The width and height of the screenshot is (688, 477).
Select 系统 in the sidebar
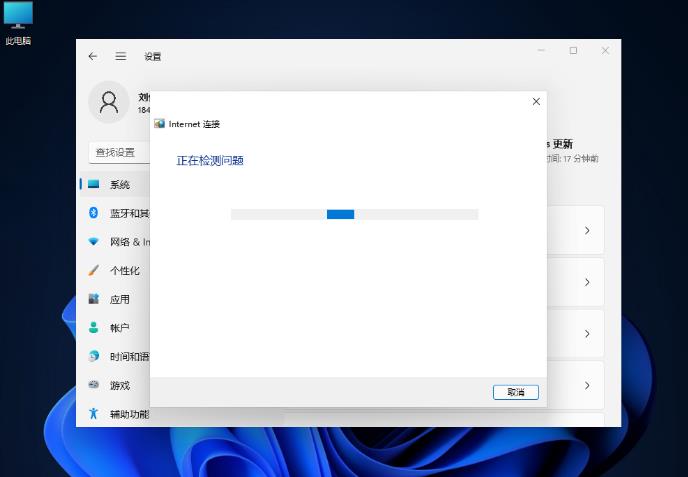point(119,185)
